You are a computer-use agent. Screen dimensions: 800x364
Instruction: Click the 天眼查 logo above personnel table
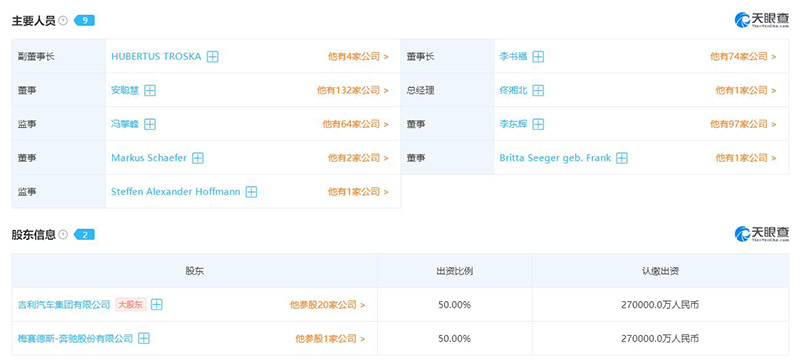click(x=762, y=21)
